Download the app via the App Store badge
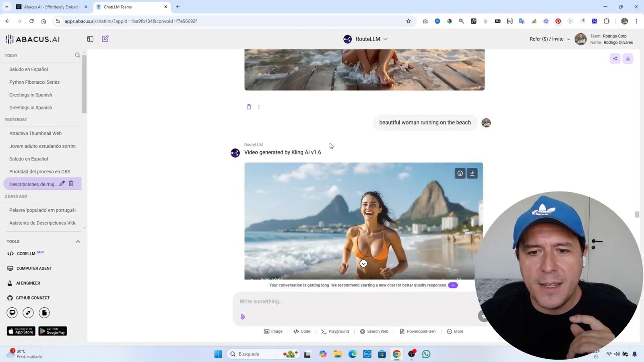 tap(20, 331)
